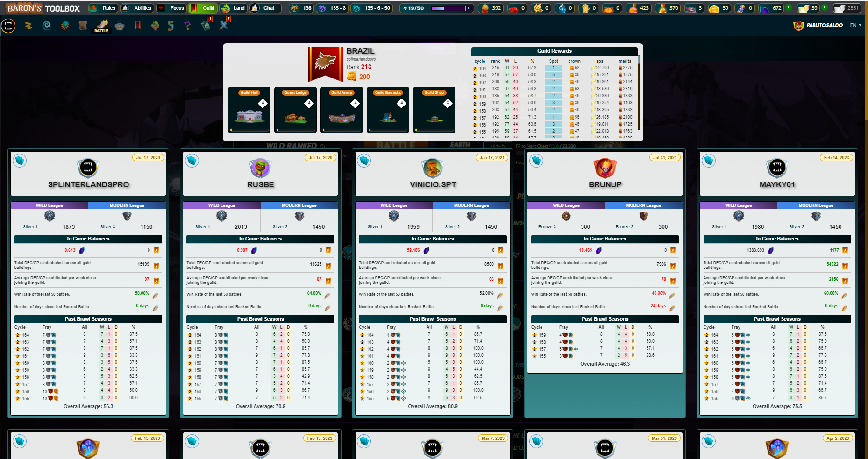868x459 pixels.
Task: Open the brown backpack items icon
Action: 83,26
